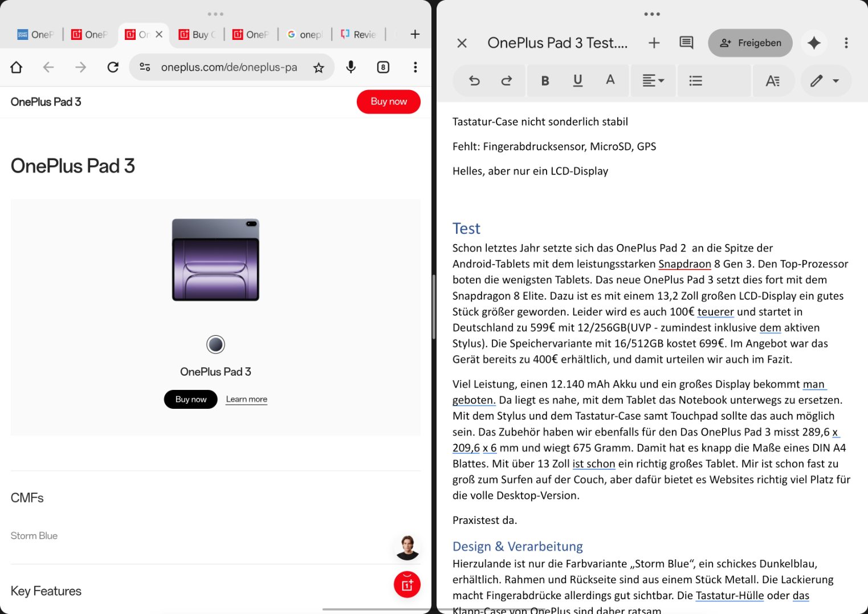This screenshot has width=868, height=614.
Task: Open Docs three-dot overflow menu
Action: (846, 43)
